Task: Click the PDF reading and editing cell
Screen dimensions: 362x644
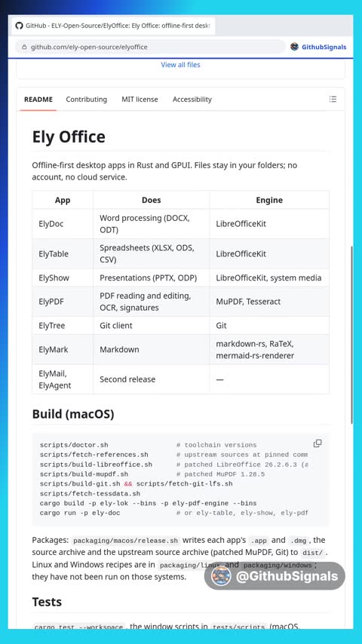Action: point(151,302)
